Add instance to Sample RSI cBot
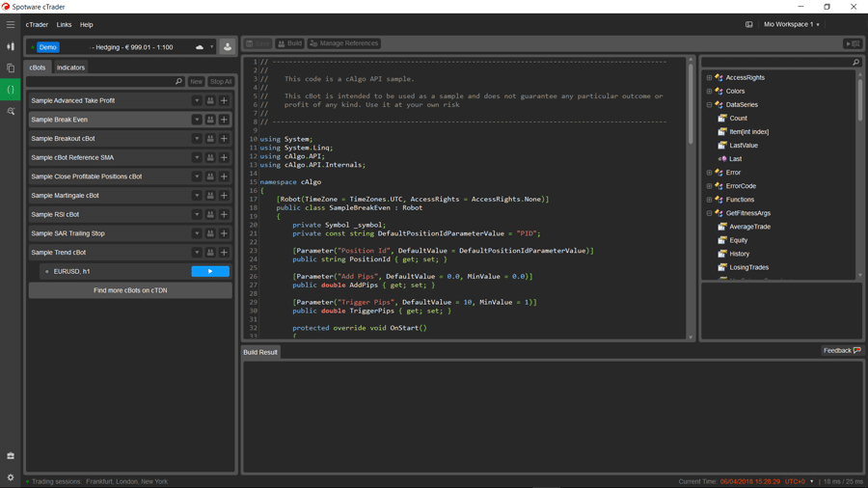The width and height of the screenshot is (868, 488). [x=224, y=214]
